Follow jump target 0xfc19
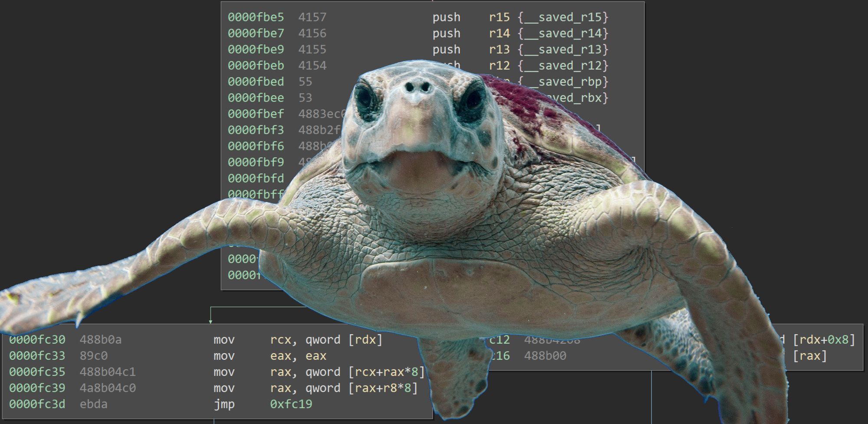 (291, 404)
